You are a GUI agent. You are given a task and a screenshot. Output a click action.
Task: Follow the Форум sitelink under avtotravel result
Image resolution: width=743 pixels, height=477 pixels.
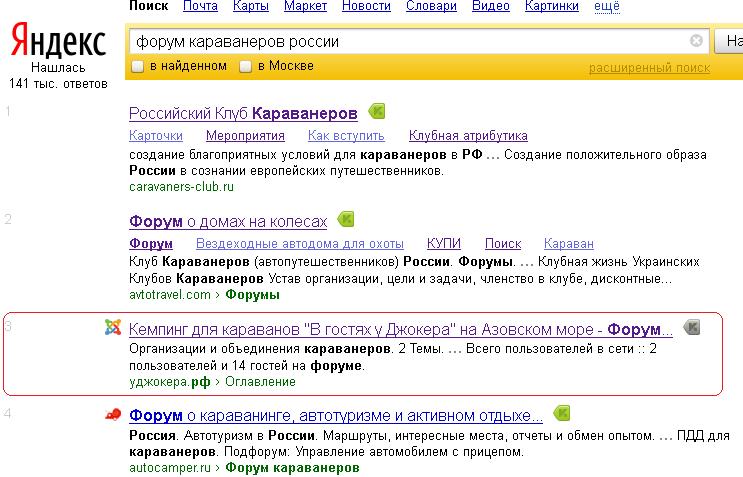point(151,243)
